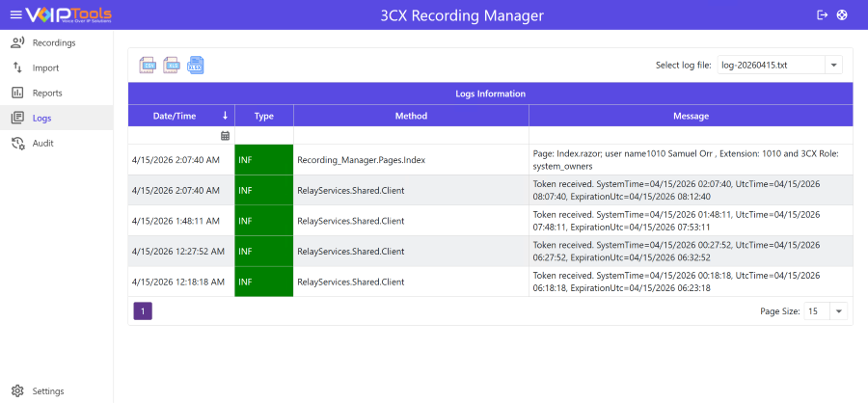Viewport: 868px width, 403px height.
Task: Click the Type column header
Action: click(264, 116)
